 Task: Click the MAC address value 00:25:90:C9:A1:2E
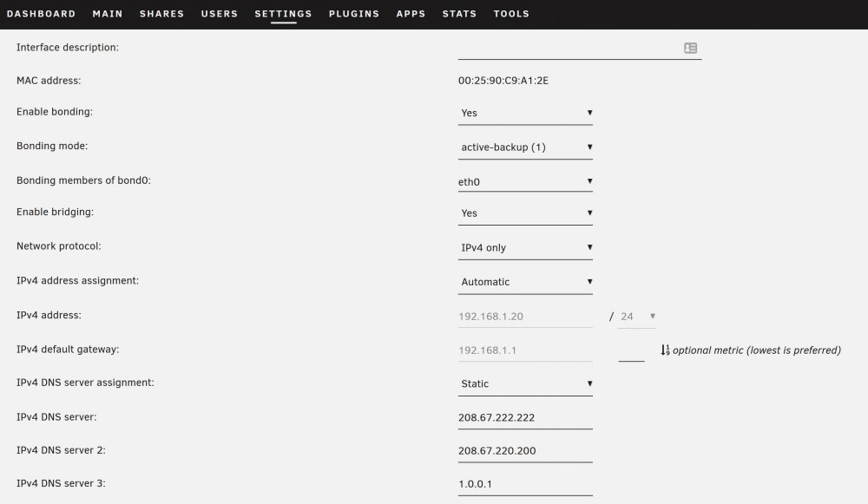coord(503,81)
